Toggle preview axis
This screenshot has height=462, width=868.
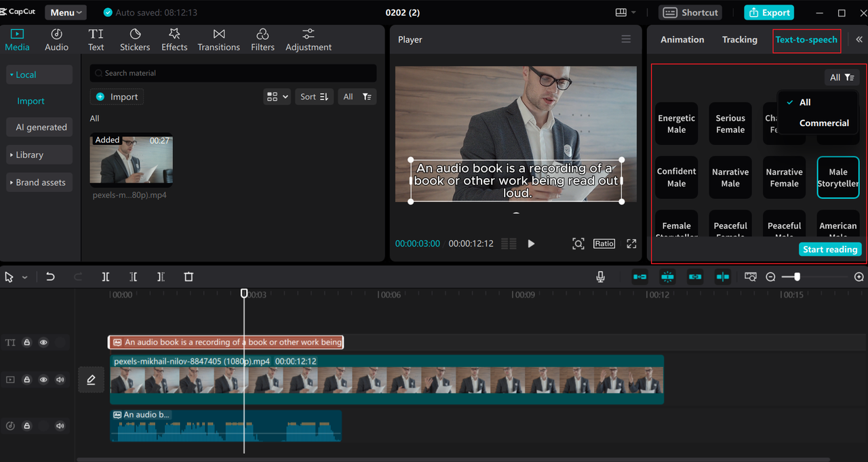tap(723, 276)
